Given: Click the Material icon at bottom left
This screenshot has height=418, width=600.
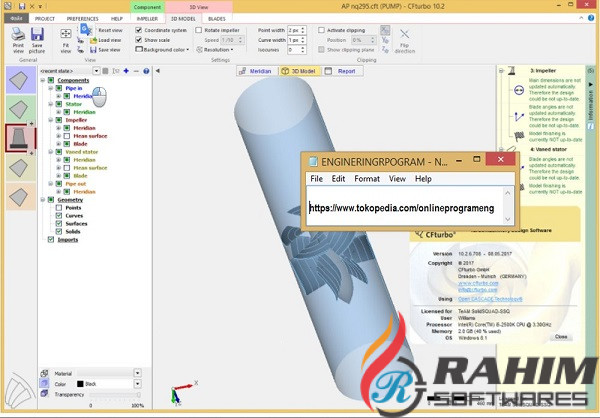Looking at the screenshot, I should 44,373.
